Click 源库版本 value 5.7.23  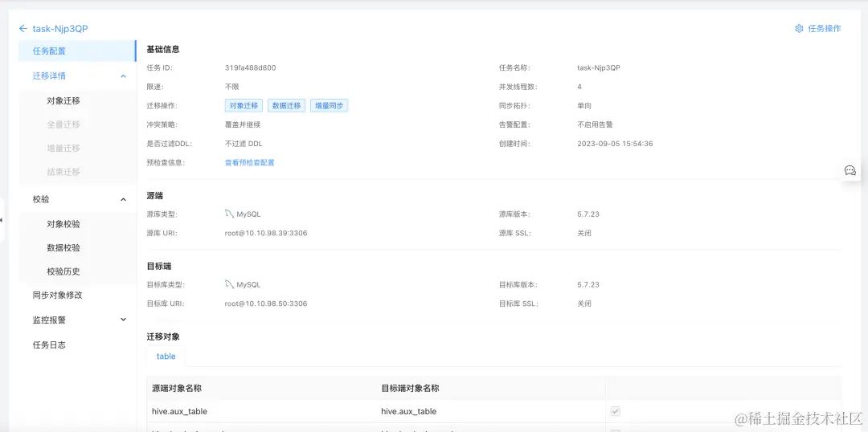click(588, 214)
